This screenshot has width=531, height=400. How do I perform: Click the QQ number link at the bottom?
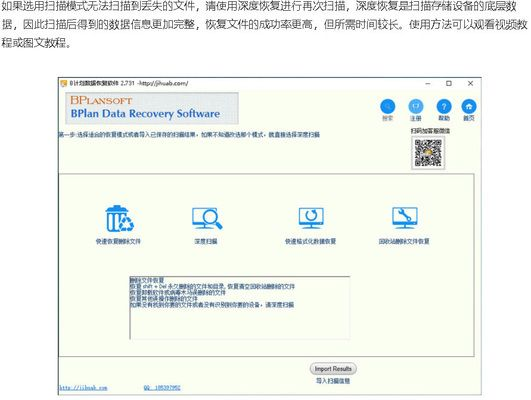(x=162, y=388)
